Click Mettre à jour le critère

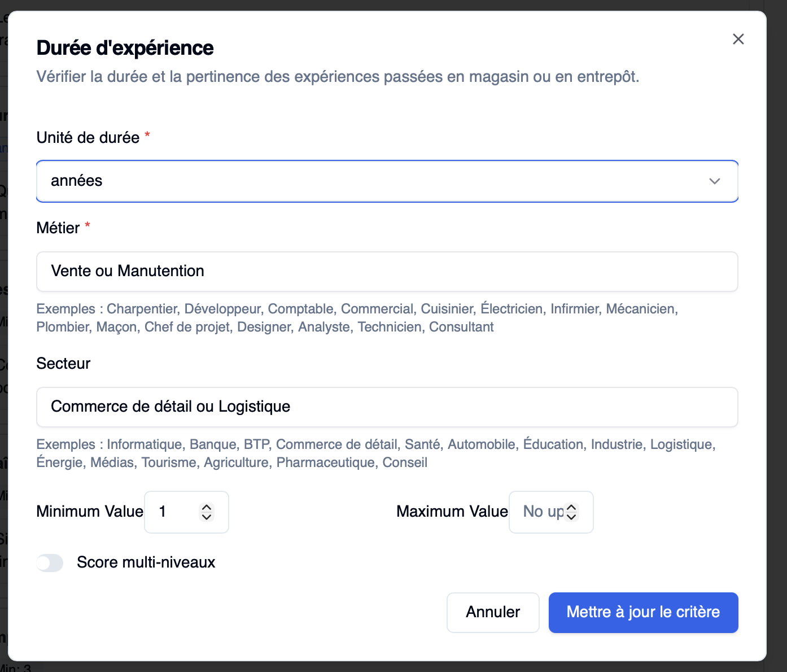pos(643,612)
